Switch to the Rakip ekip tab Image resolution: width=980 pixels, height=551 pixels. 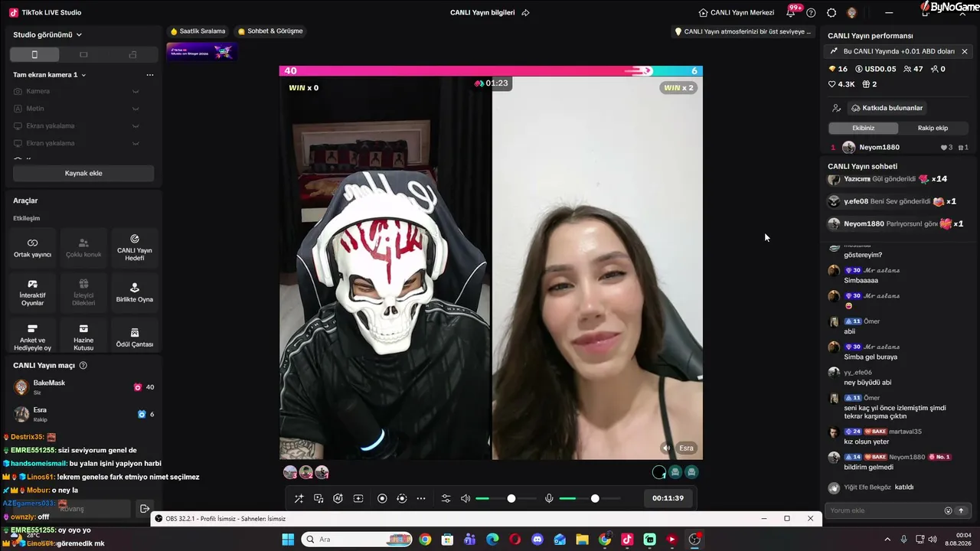(x=933, y=128)
